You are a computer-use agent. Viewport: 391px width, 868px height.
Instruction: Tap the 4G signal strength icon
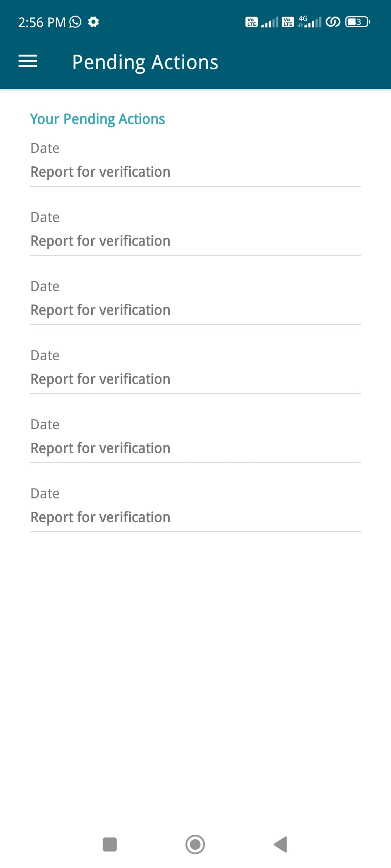(x=310, y=22)
